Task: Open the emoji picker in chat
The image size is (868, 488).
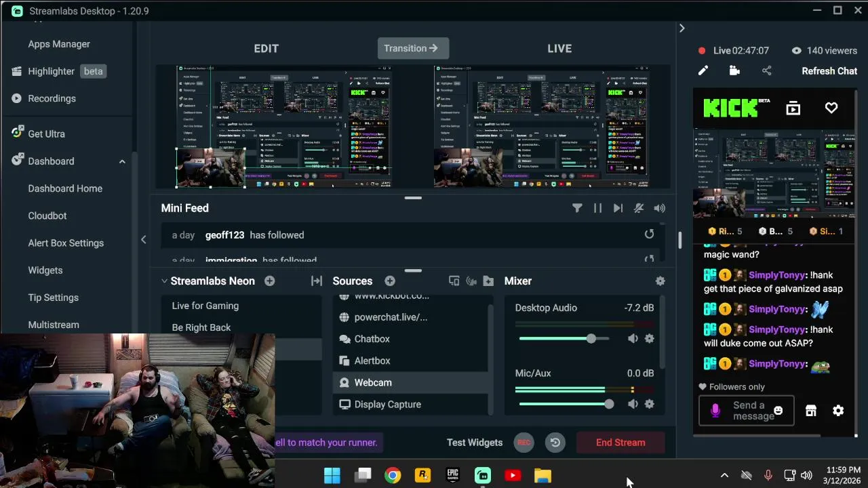Action: (x=778, y=411)
